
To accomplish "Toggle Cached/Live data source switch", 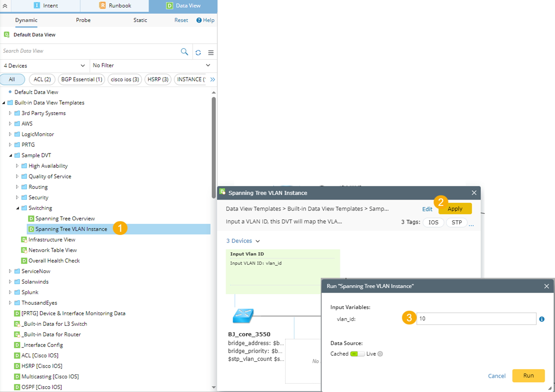I will tap(357, 354).
